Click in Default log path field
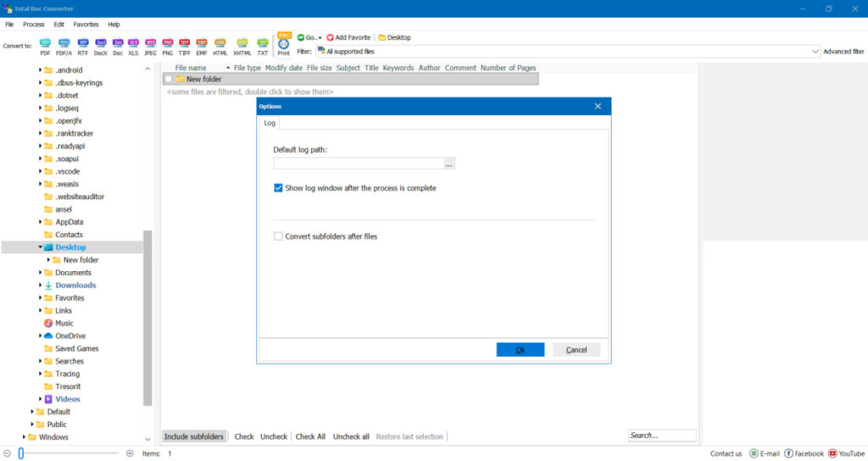This screenshot has width=868, height=461. click(359, 164)
